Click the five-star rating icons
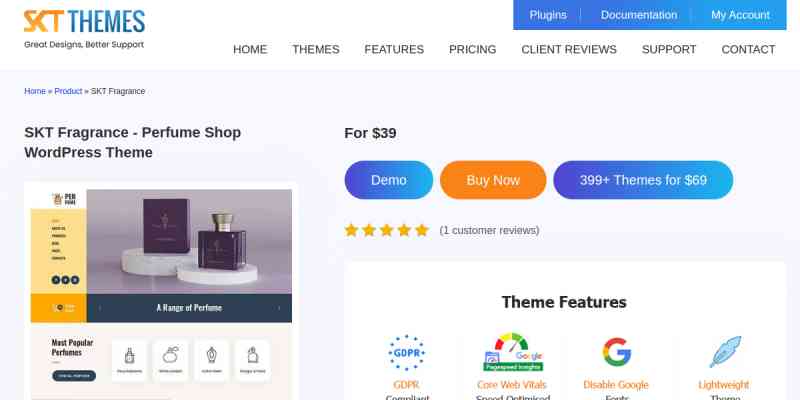The width and height of the screenshot is (800, 400). pos(387,230)
